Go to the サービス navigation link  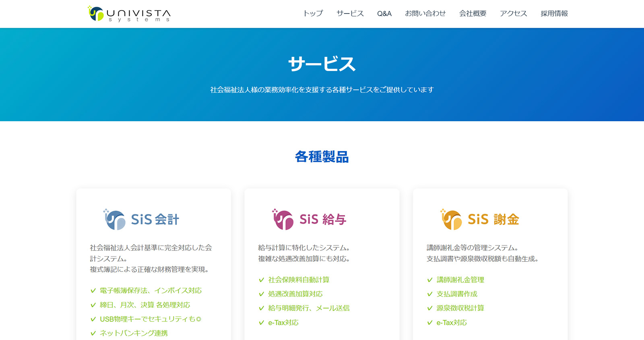(x=350, y=14)
